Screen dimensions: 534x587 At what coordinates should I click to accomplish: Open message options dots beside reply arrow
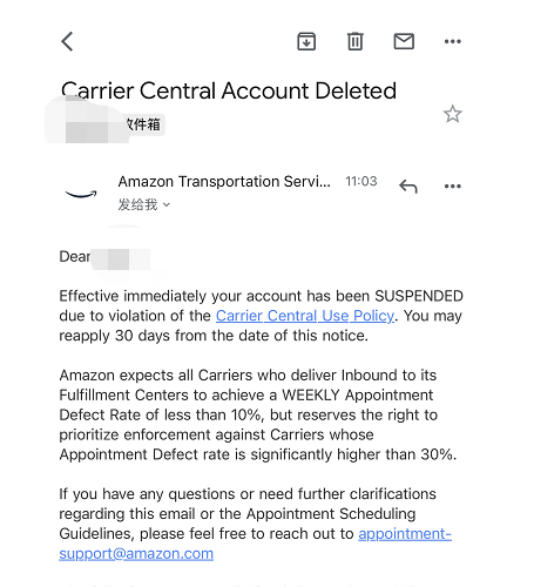tap(452, 186)
